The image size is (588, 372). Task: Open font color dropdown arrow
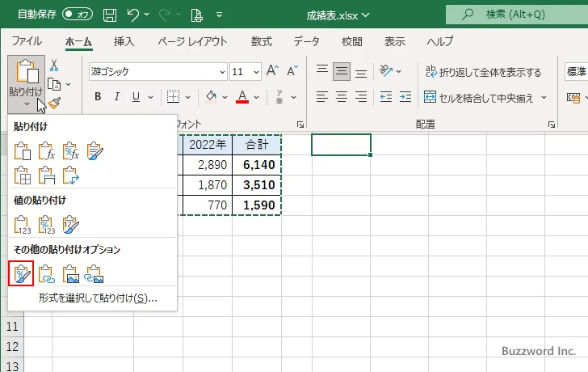(257, 97)
